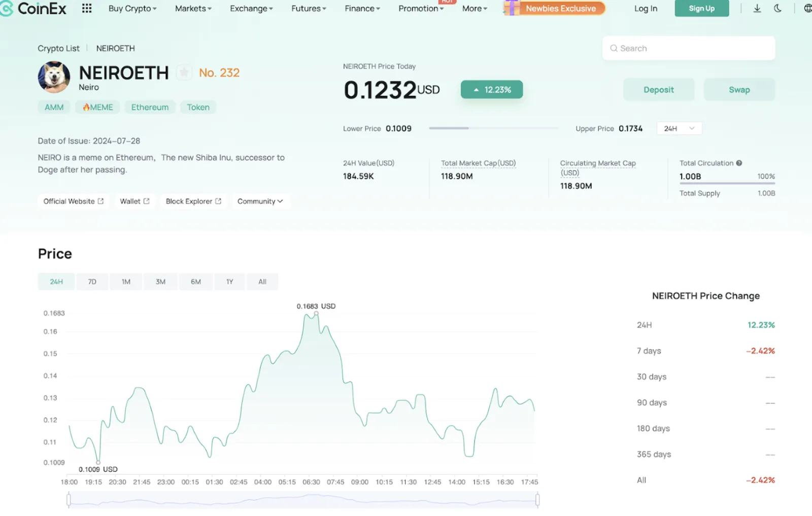Viewport: 812px width, 516px height.
Task: Open the language globe icon
Action: tap(807, 8)
